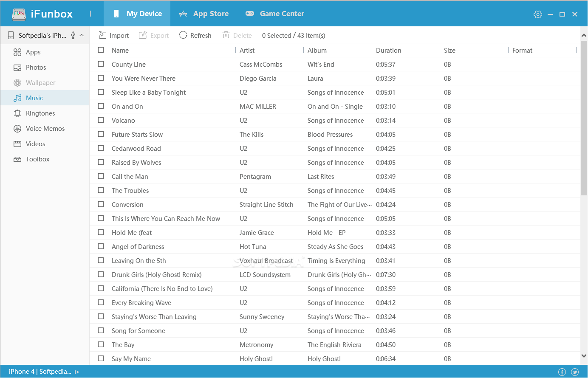Click the iFunbox logo icon

19,14
